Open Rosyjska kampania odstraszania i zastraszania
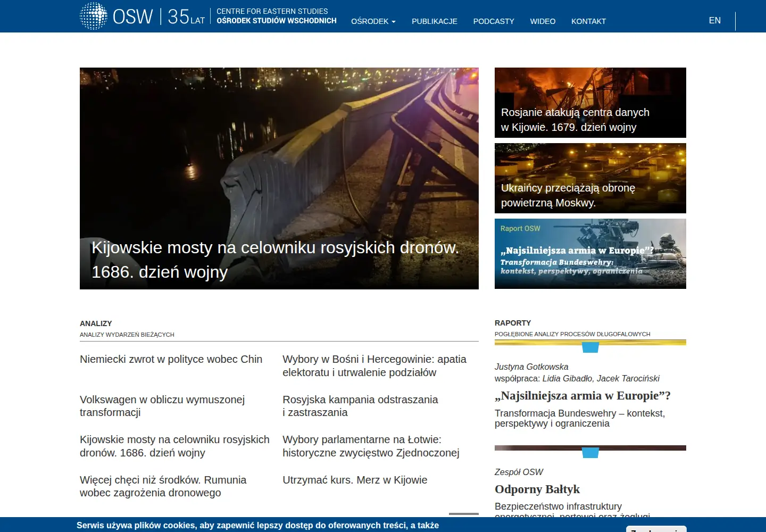Screen dimensions: 766x532 (x=360, y=406)
